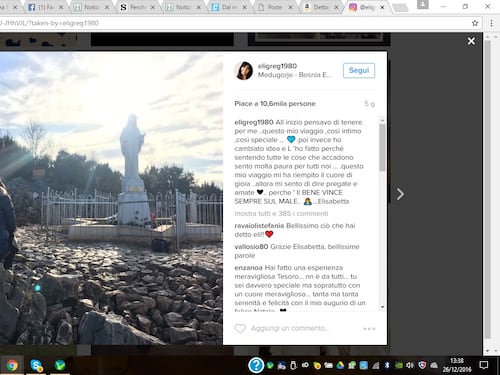Viewport: 500px width, 375px height.
Task: Open a new tab in Chrome
Action: pyautogui.click(x=401, y=8)
